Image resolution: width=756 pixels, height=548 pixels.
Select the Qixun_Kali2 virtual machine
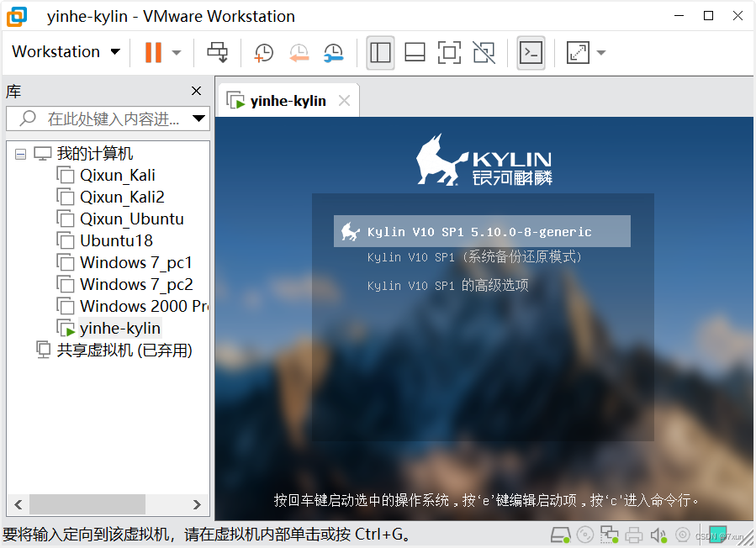coord(122,198)
